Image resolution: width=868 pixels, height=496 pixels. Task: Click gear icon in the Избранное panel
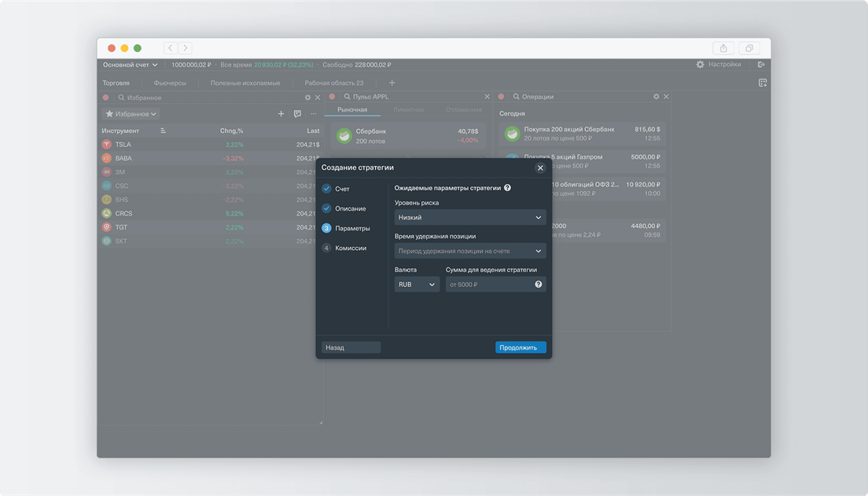click(307, 97)
